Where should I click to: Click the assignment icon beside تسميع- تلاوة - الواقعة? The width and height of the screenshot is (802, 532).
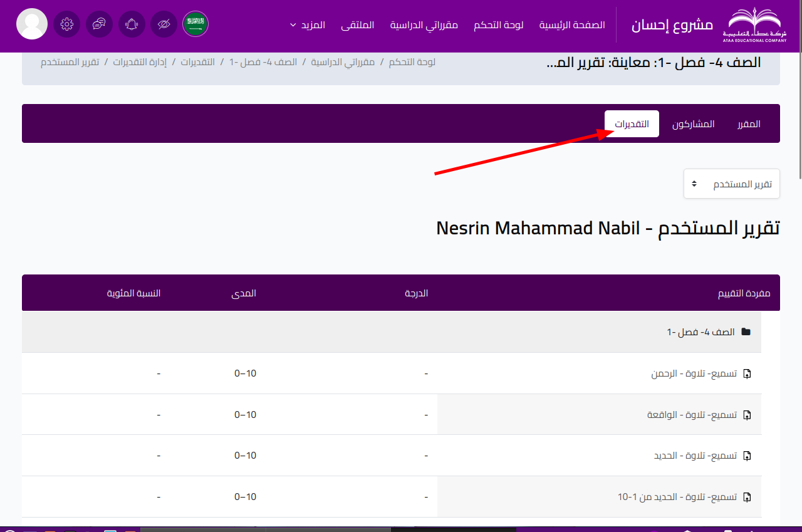747,415
